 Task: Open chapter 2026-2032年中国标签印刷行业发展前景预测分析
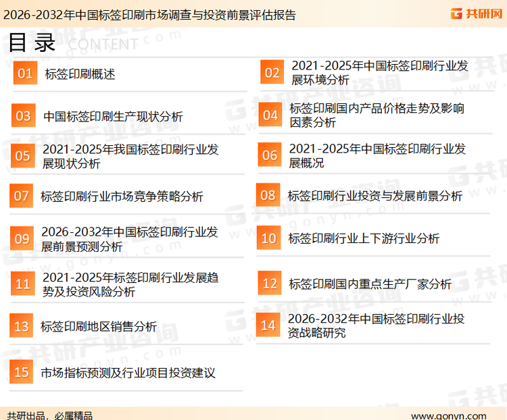pos(130,239)
